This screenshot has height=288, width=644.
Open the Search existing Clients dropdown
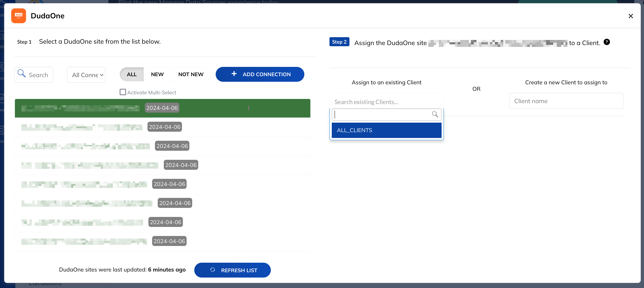386,102
